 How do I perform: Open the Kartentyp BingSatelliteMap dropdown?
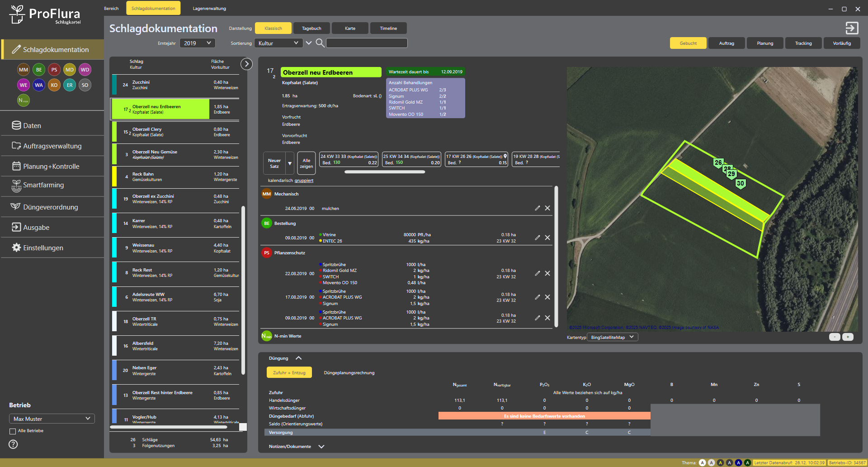pyautogui.click(x=612, y=337)
